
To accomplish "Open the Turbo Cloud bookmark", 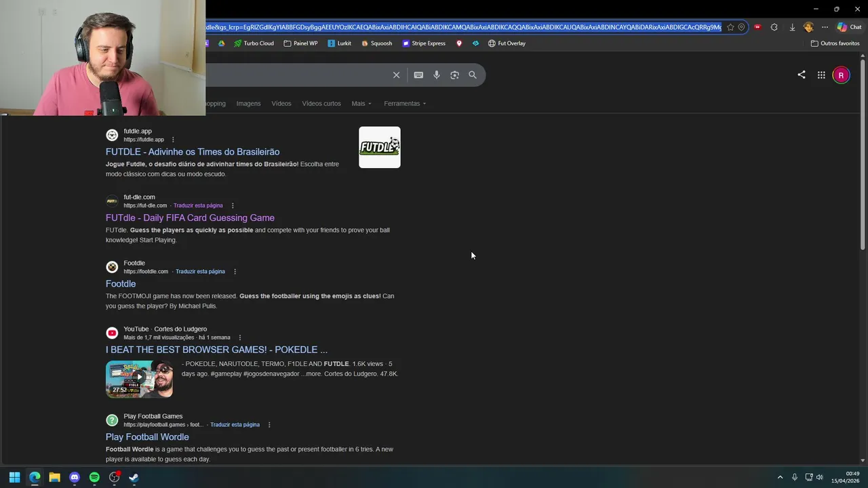I will (254, 43).
